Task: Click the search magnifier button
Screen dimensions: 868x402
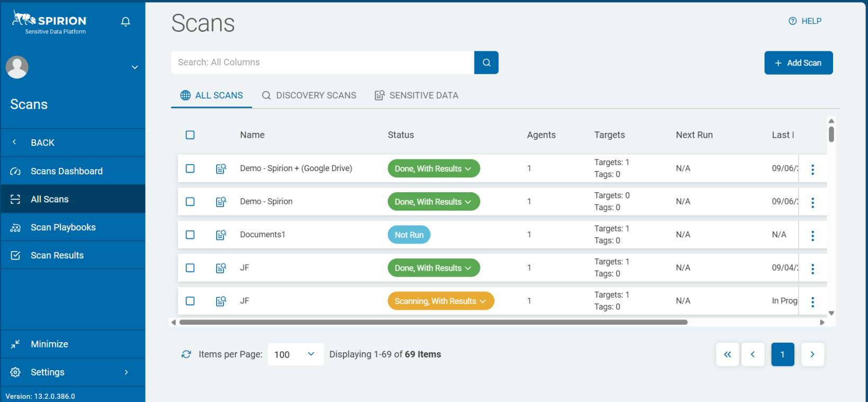Action: [x=486, y=62]
